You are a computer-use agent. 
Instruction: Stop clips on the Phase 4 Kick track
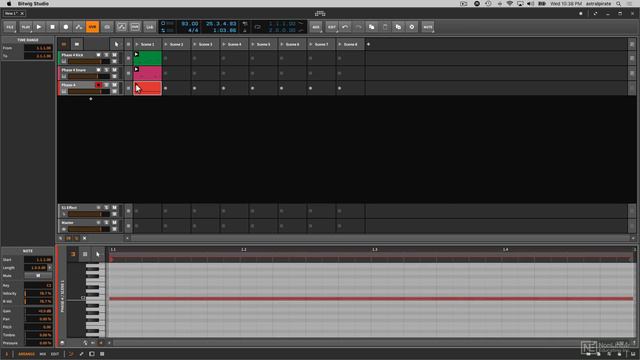coord(128,58)
